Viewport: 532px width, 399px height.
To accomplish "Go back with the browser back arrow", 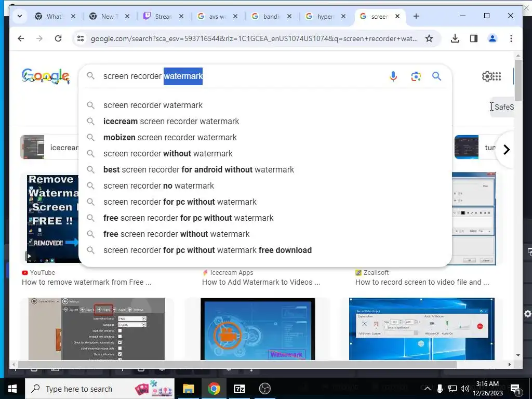I will click(x=21, y=38).
